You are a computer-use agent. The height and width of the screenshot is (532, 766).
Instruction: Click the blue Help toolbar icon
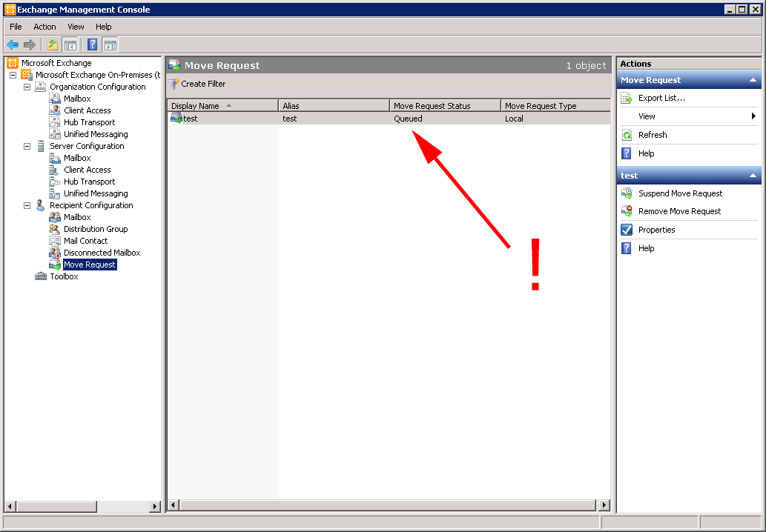coord(92,45)
